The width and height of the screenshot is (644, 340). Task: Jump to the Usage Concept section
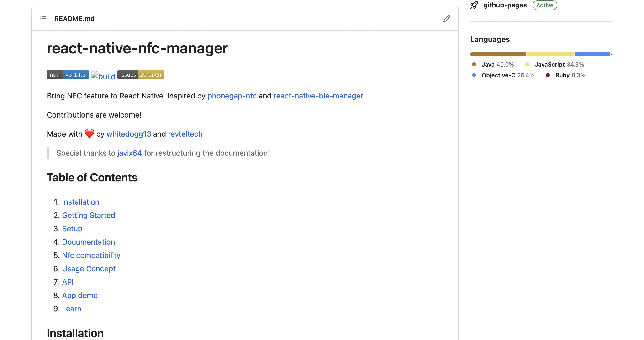pyautogui.click(x=89, y=269)
